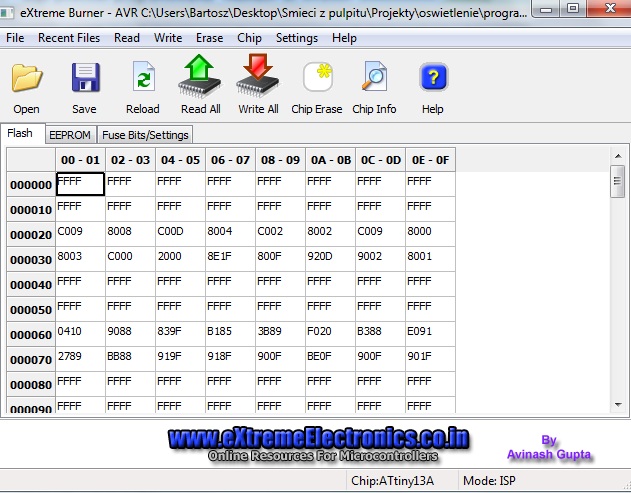Viewport: 631px width, 493px height.
Task: Click Chip:ATtiny13A status bar entry
Action: pos(392,481)
